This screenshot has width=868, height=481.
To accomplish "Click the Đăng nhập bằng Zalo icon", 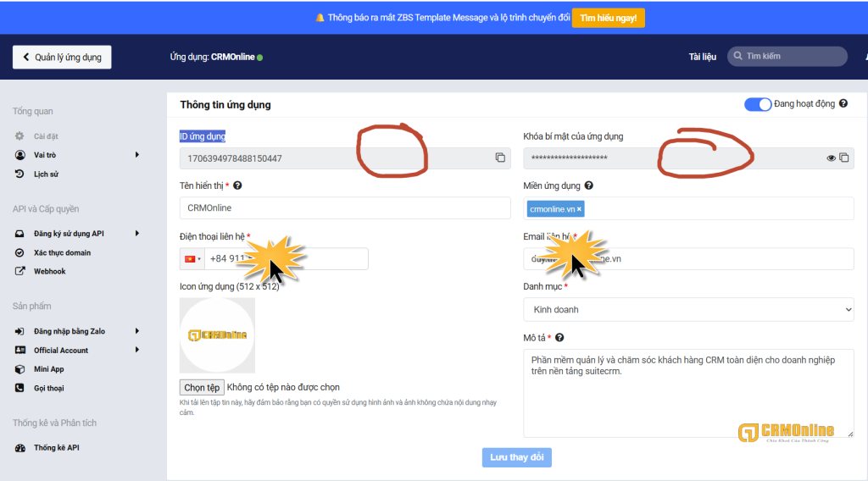I will (x=19, y=331).
